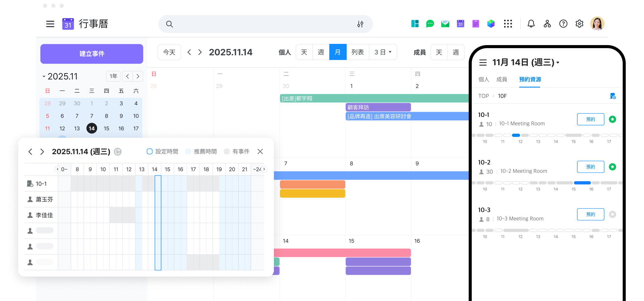
Task: Open the organization chart icon
Action: (x=547, y=24)
